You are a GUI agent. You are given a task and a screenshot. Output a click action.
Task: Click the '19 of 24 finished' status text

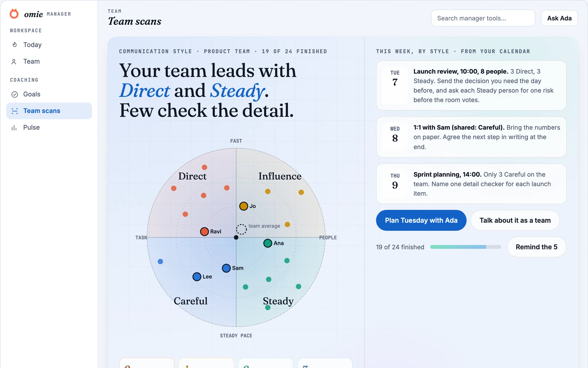pos(400,247)
